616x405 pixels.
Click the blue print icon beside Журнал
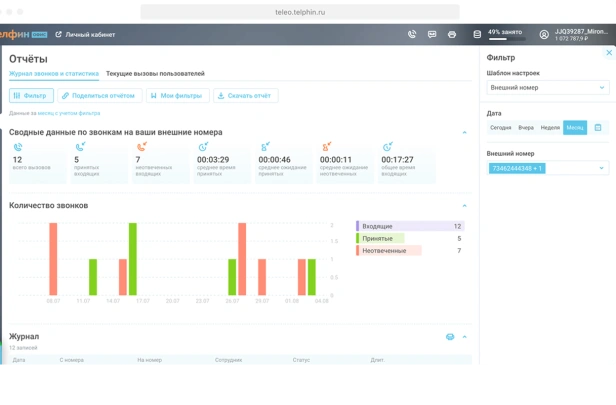tap(450, 337)
